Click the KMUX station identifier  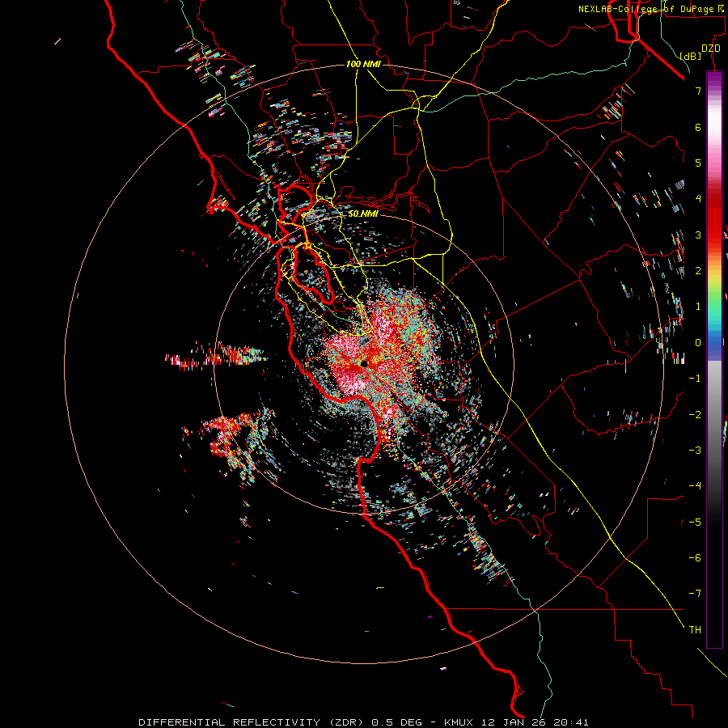tap(459, 722)
